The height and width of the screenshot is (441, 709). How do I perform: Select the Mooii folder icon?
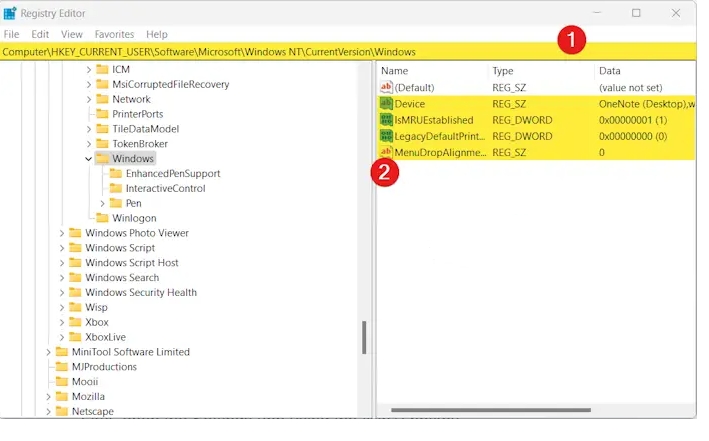pyautogui.click(x=62, y=382)
